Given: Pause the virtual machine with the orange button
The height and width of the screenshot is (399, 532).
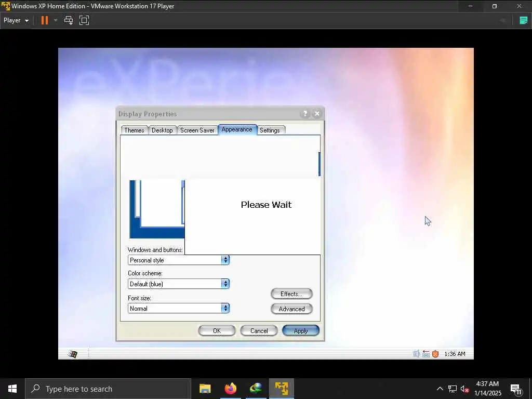Looking at the screenshot, I should (45, 20).
